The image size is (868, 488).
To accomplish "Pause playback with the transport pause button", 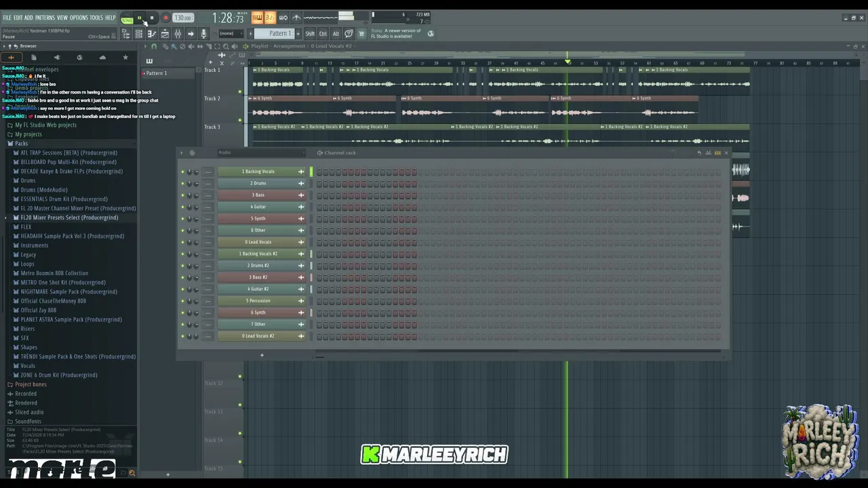I will [x=140, y=18].
